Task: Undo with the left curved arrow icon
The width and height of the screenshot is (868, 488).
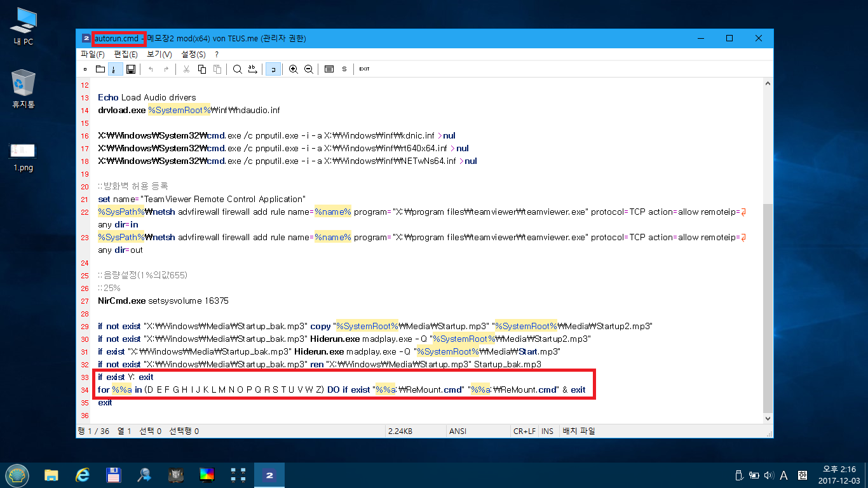Action: click(151, 69)
